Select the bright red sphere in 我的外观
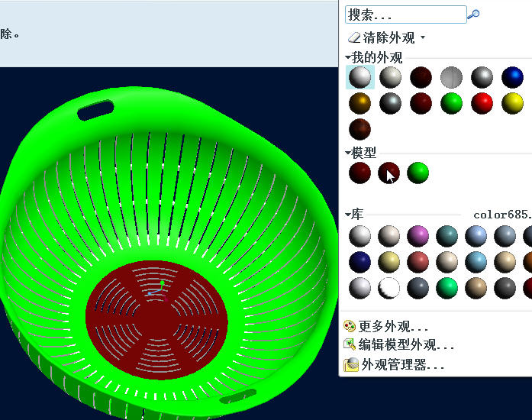Image resolution: width=532 pixels, height=420 pixels. coord(482,103)
